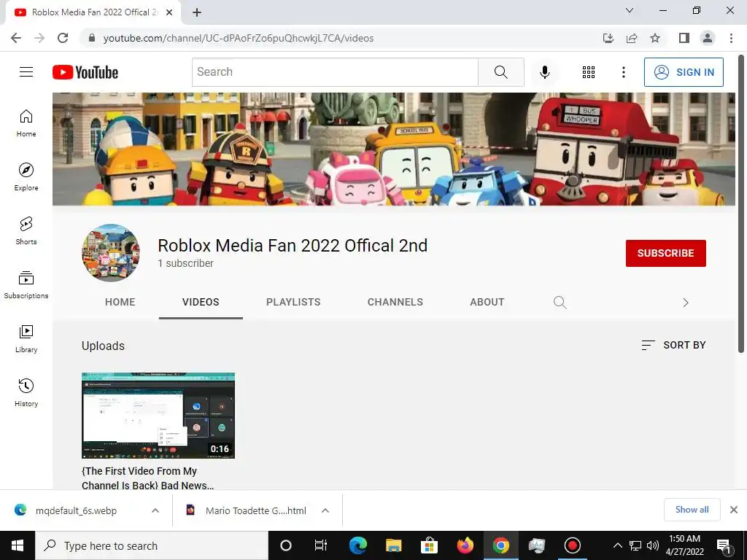The width and height of the screenshot is (747, 560).
Task: Open the YouTube hamburger guide menu
Action: point(26,72)
